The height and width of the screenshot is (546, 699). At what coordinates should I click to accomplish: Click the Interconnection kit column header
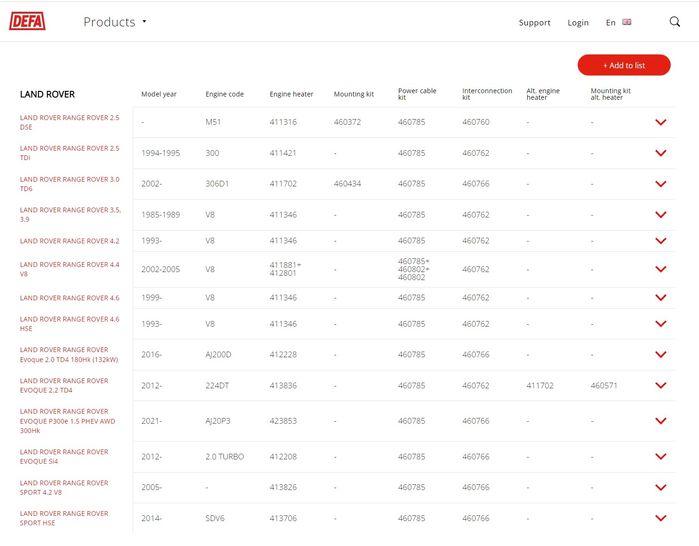(x=487, y=94)
